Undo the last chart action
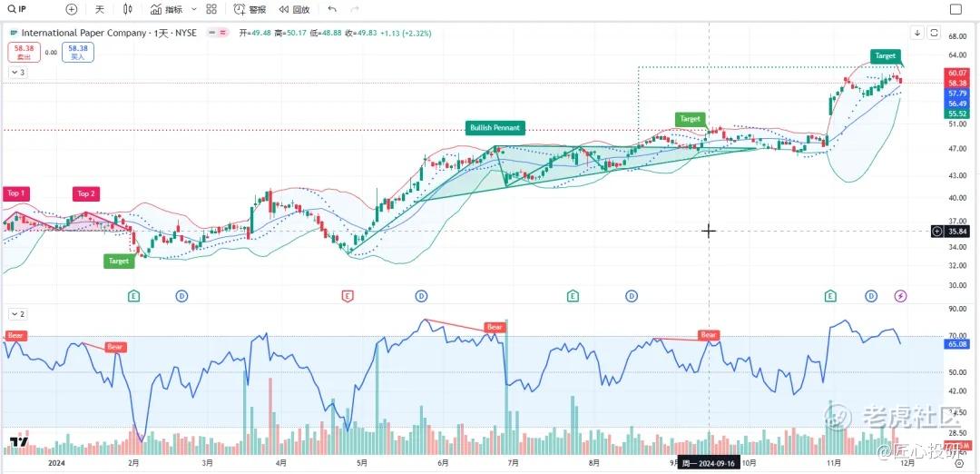Screen dimensions: 980x474 tap(332, 9)
